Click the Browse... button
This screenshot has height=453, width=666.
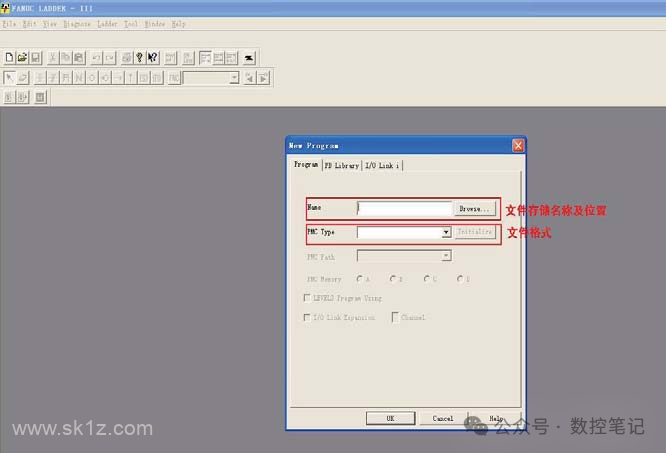[x=474, y=208]
